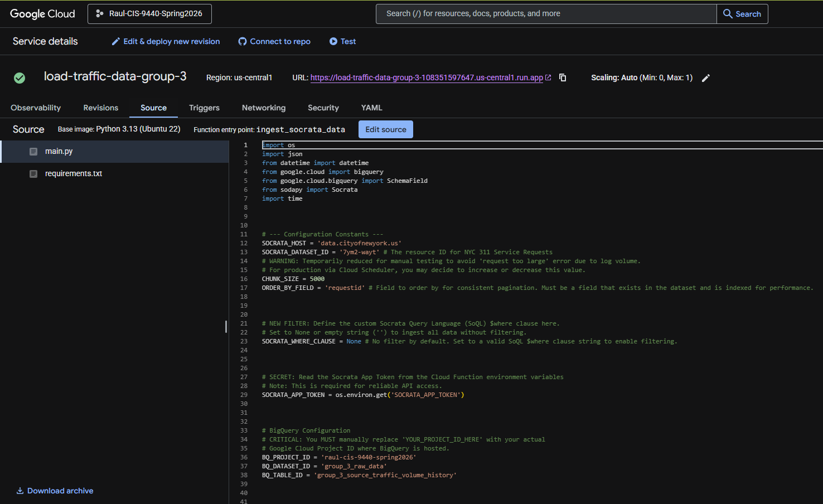The width and height of the screenshot is (823, 504).
Task: Click Connect to repo
Action: (x=274, y=41)
